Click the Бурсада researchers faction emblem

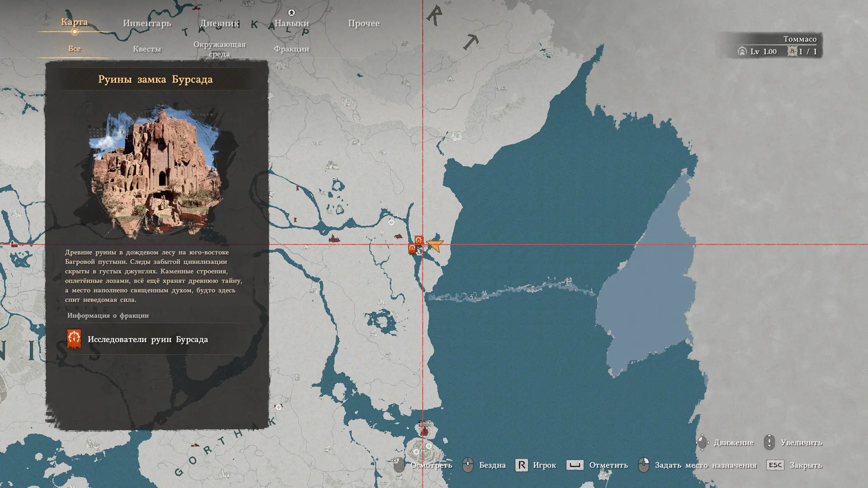pyautogui.click(x=74, y=339)
